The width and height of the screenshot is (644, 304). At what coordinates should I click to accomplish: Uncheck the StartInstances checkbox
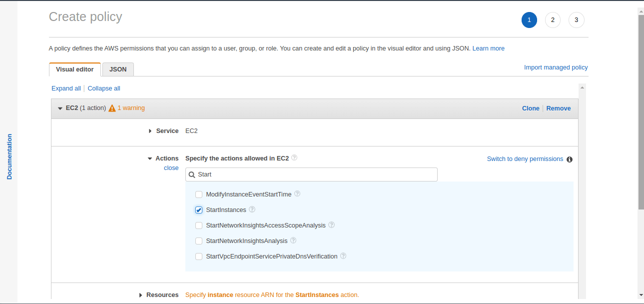[199, 210]
